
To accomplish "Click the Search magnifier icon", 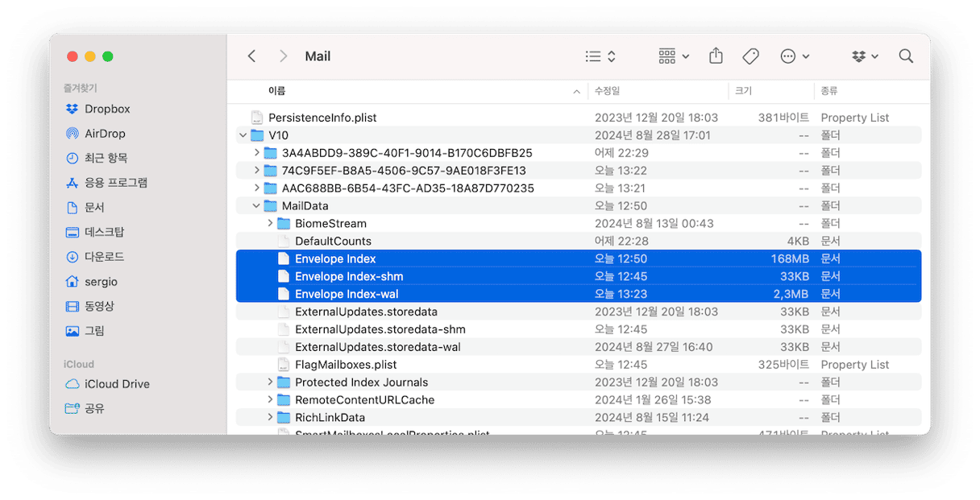I will 906,56.
